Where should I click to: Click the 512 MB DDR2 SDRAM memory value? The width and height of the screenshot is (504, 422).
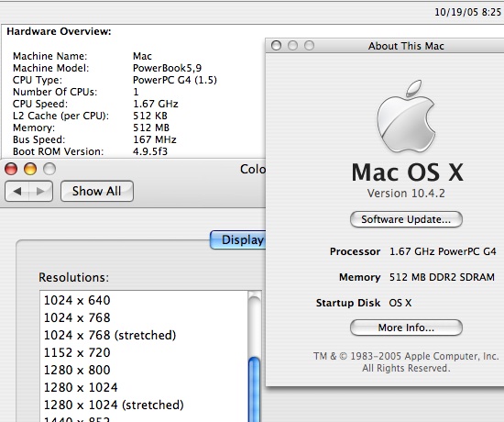[x=442, y=277]
